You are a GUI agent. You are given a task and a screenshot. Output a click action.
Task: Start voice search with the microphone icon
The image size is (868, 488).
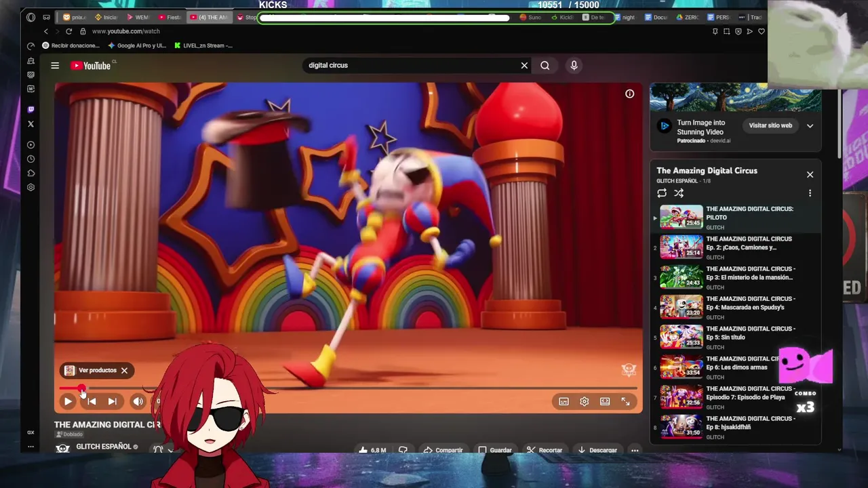click(x=574, y=66)
